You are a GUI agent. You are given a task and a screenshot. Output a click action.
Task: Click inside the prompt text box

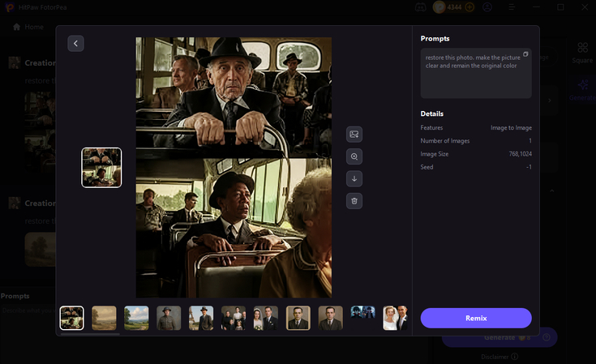pyautogui.click(x=475, y=77)
